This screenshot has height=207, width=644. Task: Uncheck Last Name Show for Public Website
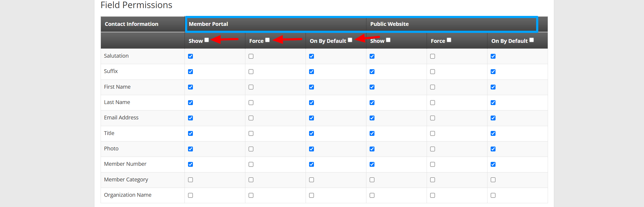372,103
